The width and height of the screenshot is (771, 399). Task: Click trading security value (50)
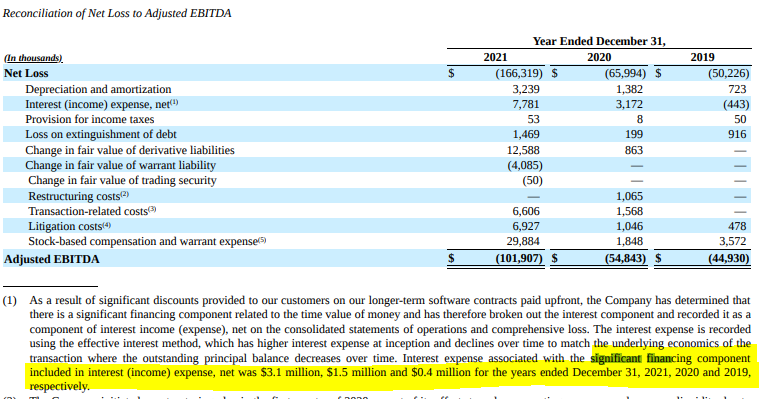point(533,181)
